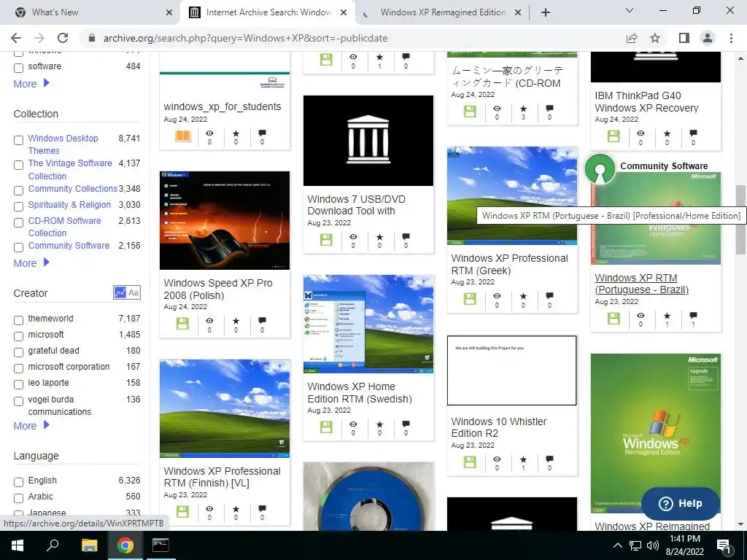
Task: Open taskbar search magnifier
Action: point(53,545)
